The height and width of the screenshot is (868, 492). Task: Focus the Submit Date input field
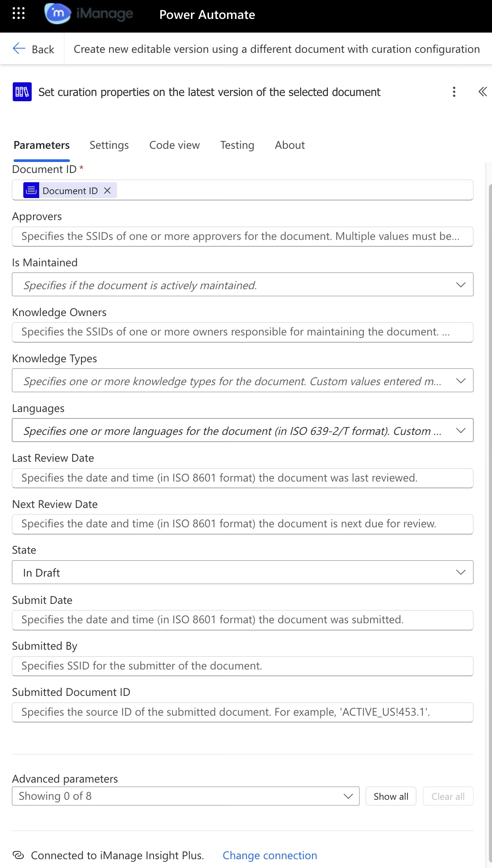(242, 620)
